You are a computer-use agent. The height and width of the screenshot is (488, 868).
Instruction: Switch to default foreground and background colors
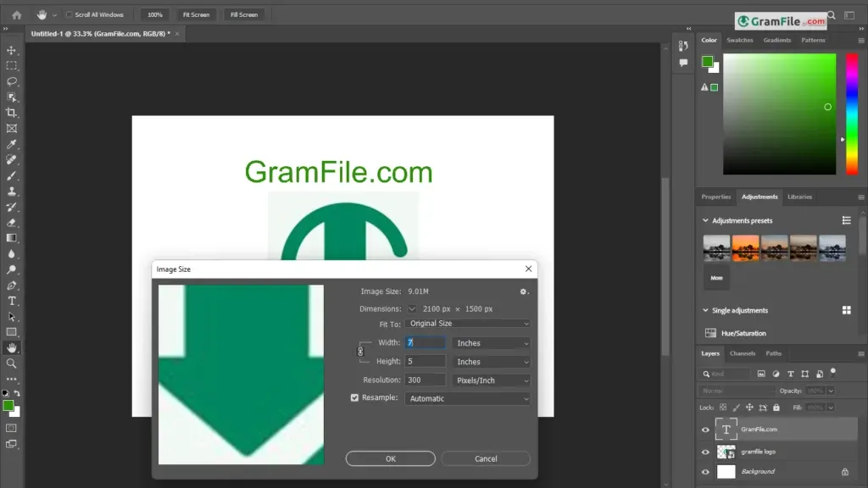6,393
